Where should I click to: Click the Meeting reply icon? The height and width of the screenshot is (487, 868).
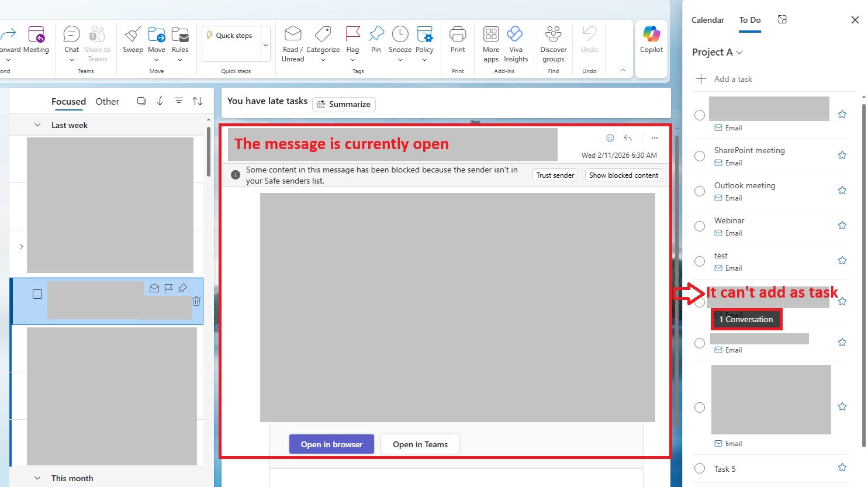coord(36,34)
